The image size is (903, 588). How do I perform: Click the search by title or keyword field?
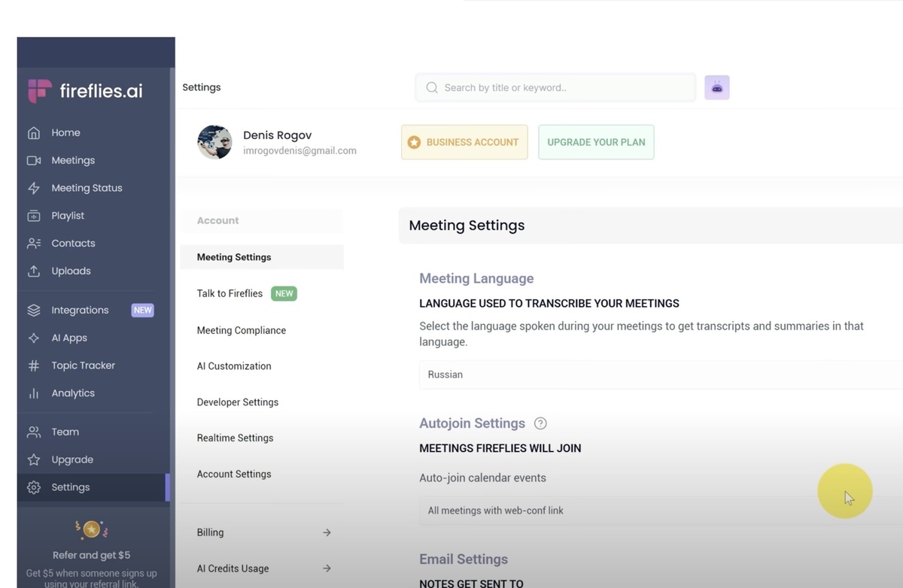555,88
